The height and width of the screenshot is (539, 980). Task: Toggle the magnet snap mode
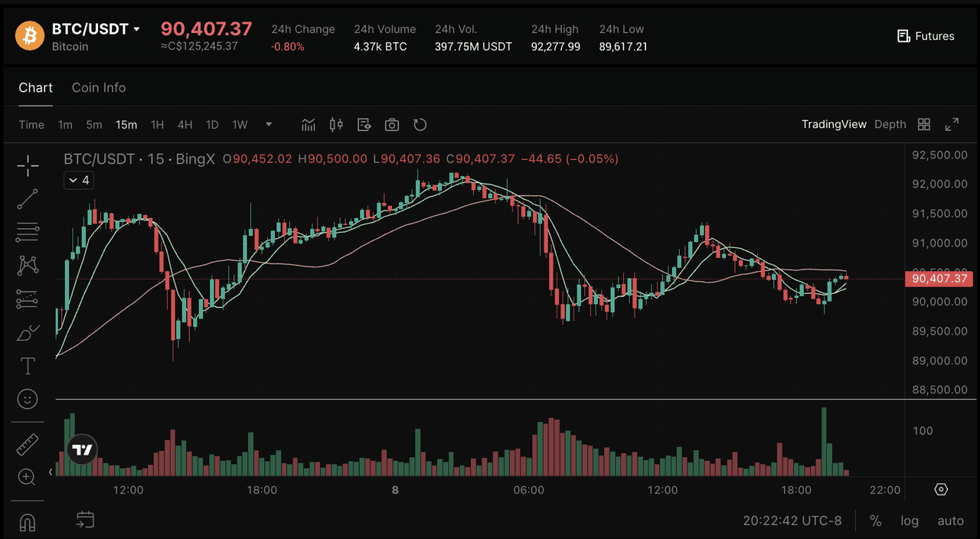(x=28, y=521)
